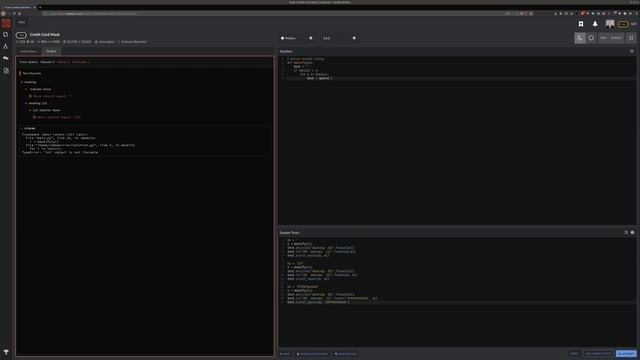This screenshot has width=640, height=360.
Task: Open the first sidebar icon below the logo
Action: 6,35
